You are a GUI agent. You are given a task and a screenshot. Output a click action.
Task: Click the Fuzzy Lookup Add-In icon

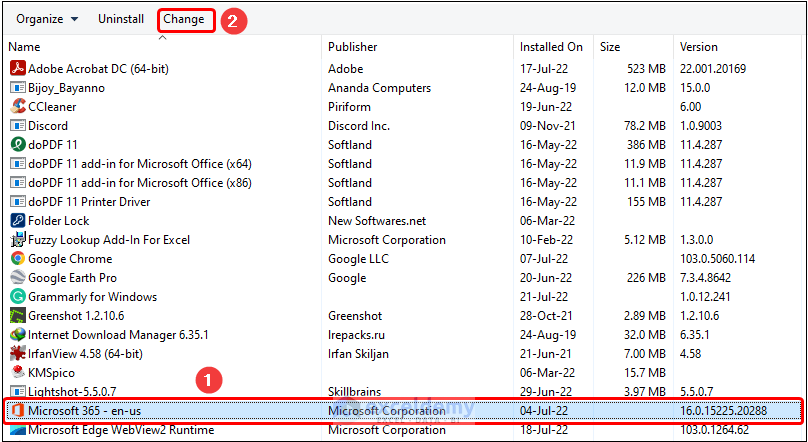(18, 240)
